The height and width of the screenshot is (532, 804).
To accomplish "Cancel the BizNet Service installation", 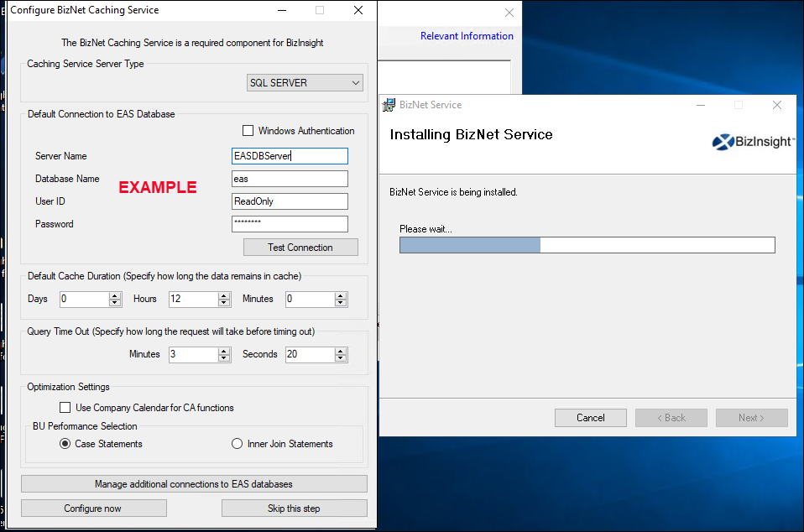I will (x=591, y=418).
